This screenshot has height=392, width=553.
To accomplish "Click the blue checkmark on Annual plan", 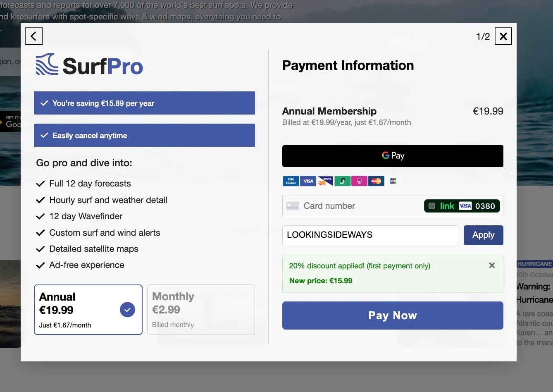I will pos(127,310).
